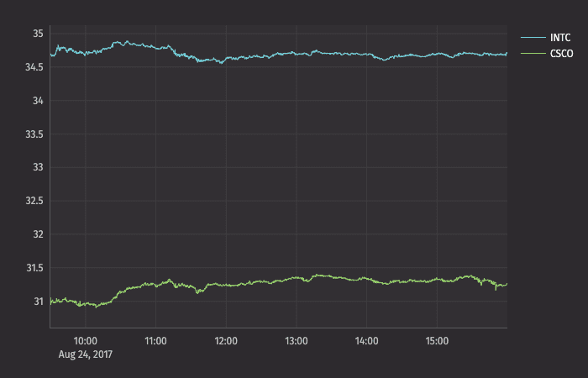
Task: Click the 35 y-axis tick label
Action: pyautogui.click(x=38, y=34)
